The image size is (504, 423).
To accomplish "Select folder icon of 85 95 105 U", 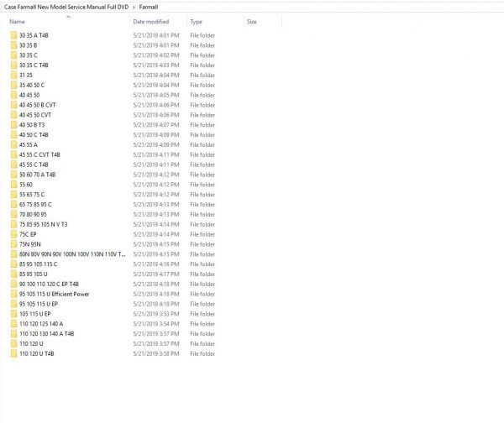I will [13, 274].
